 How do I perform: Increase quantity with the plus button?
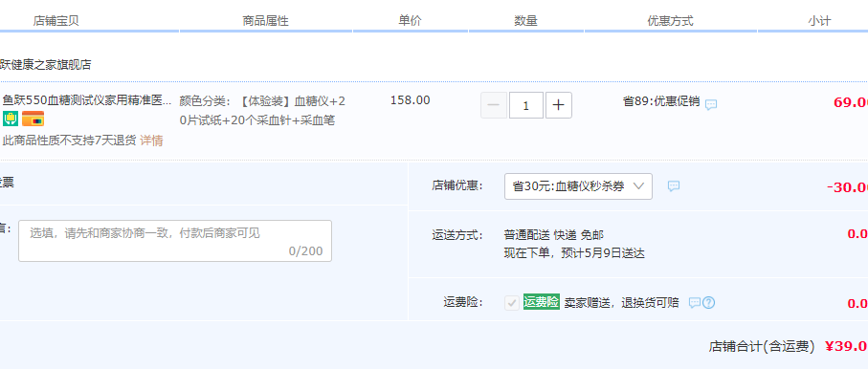point(559,105)
